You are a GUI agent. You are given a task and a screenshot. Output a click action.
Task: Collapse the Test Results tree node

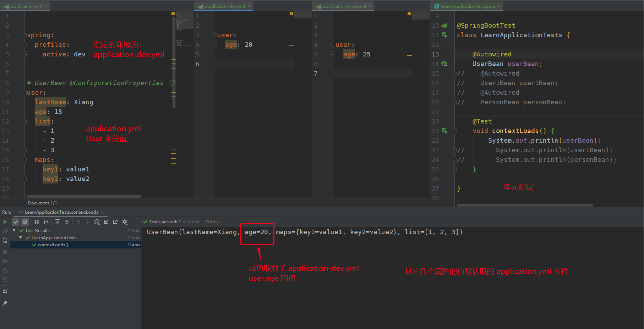tap(14, 230)
